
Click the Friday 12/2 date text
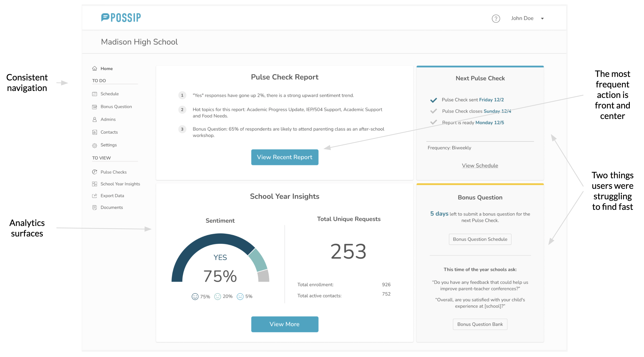coord(491,100)
